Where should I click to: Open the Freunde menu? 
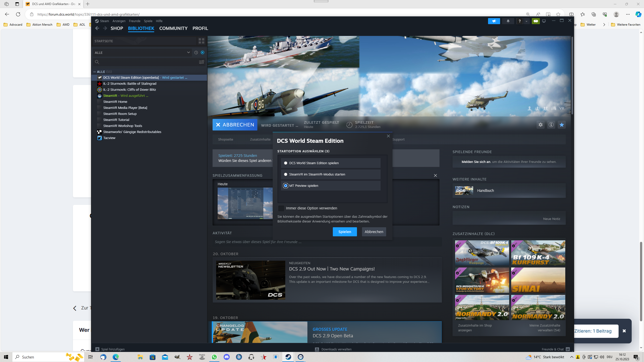click(x=135, y=21)
